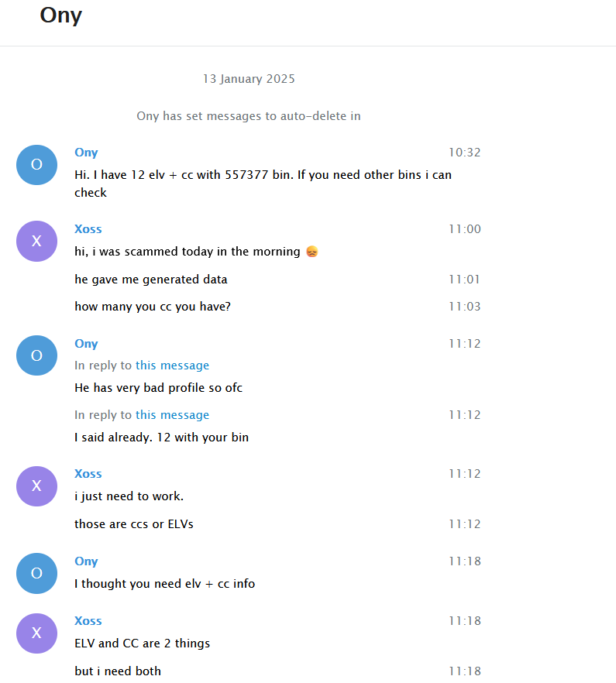The height and width of the screenshot is (683, 616).
Task: Click the name Xoss above "ELV and CC are 2 things"
Action: (88, 621)
